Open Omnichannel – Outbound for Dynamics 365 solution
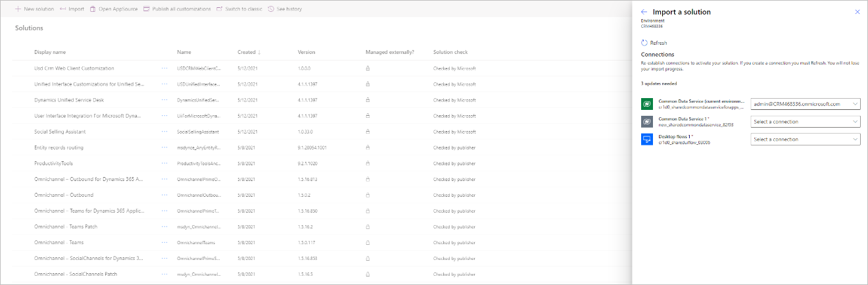Viewport: 868px width, 285px height. point(89,179)
